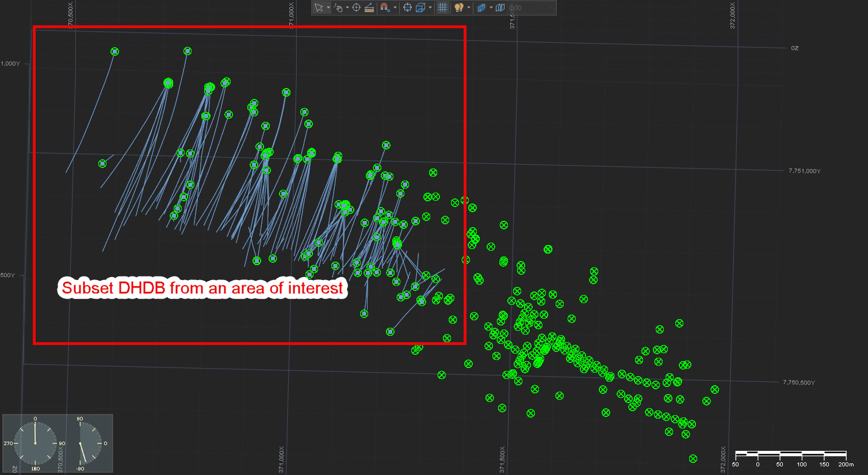
Task: Click the light bulbs lighting icon
Action: point(459,7)
